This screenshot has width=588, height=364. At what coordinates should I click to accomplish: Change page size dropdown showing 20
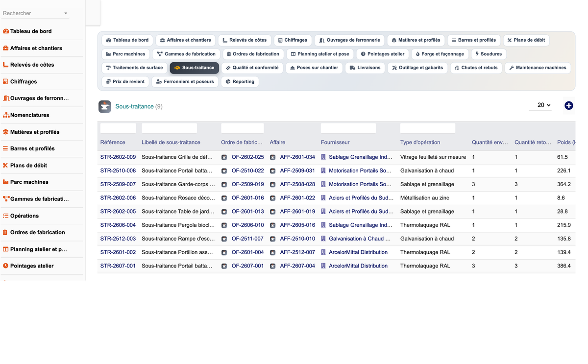(x=540, y=105)
